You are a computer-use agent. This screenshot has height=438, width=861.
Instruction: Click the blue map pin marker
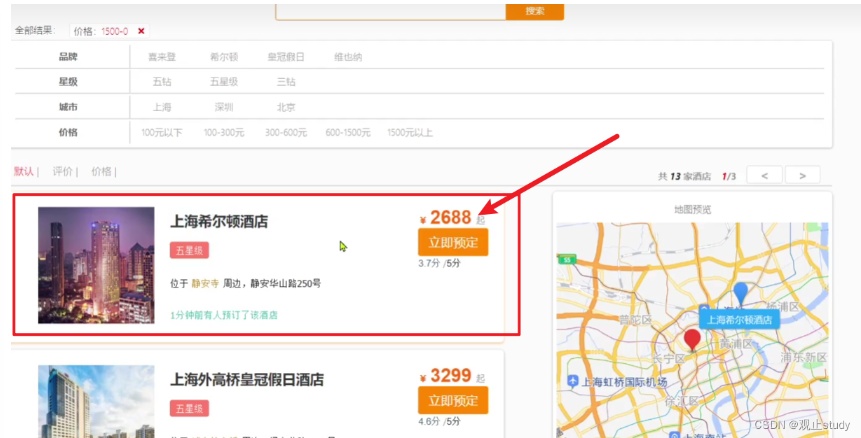point(741,293)
